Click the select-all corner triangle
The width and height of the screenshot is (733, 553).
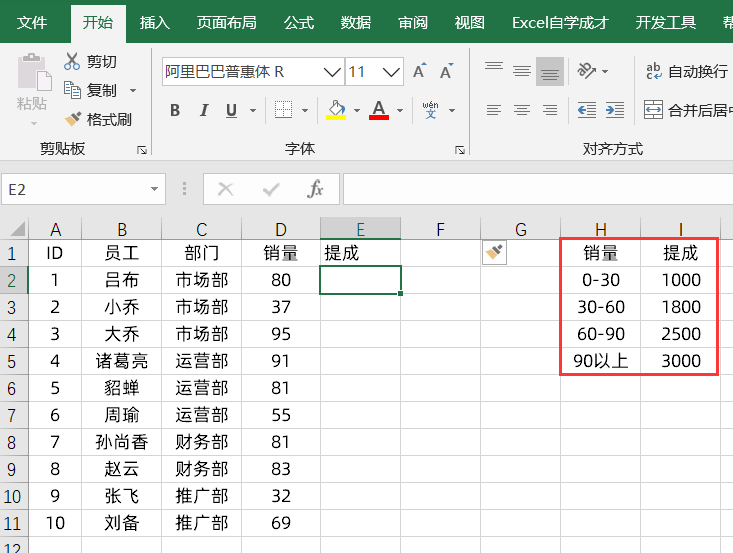point(17,229)
